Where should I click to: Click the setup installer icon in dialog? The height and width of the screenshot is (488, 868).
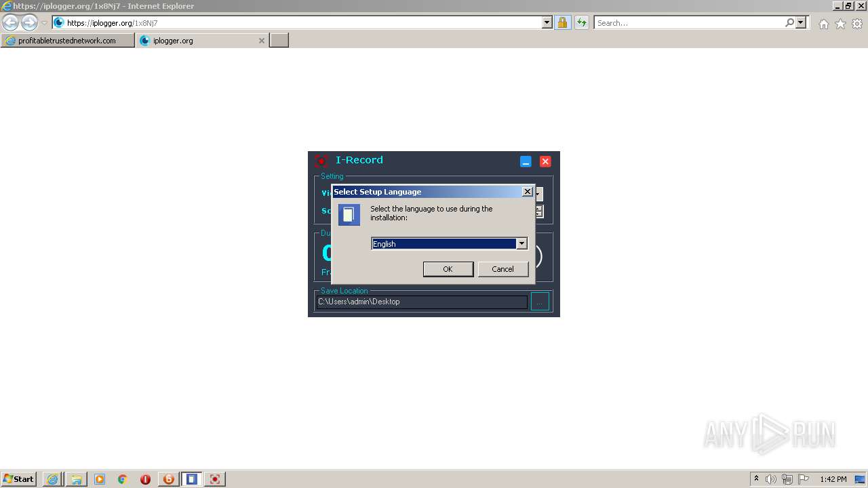349,215
